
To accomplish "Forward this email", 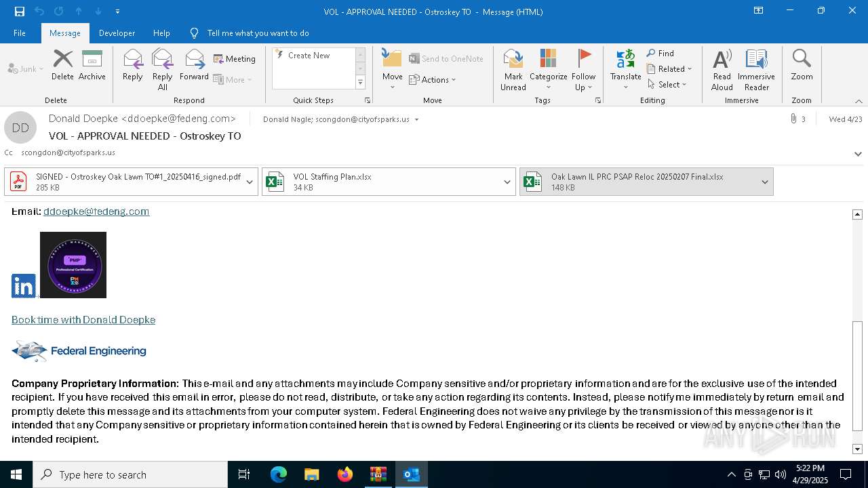I will coord(194,66).
